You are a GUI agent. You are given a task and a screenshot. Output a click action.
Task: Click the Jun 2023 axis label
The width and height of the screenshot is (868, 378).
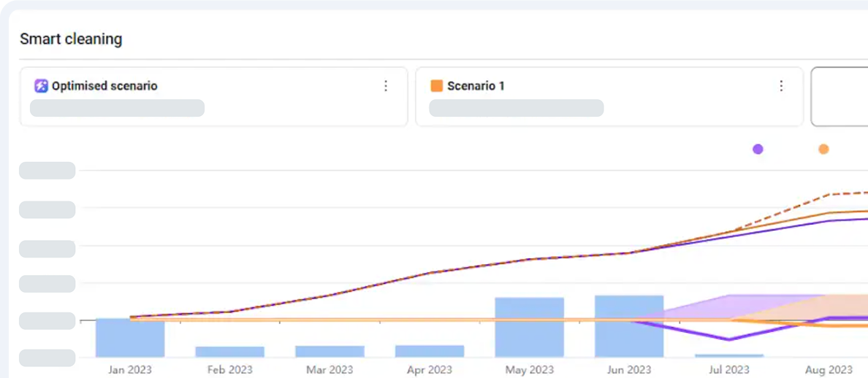(x=629, y=370)
